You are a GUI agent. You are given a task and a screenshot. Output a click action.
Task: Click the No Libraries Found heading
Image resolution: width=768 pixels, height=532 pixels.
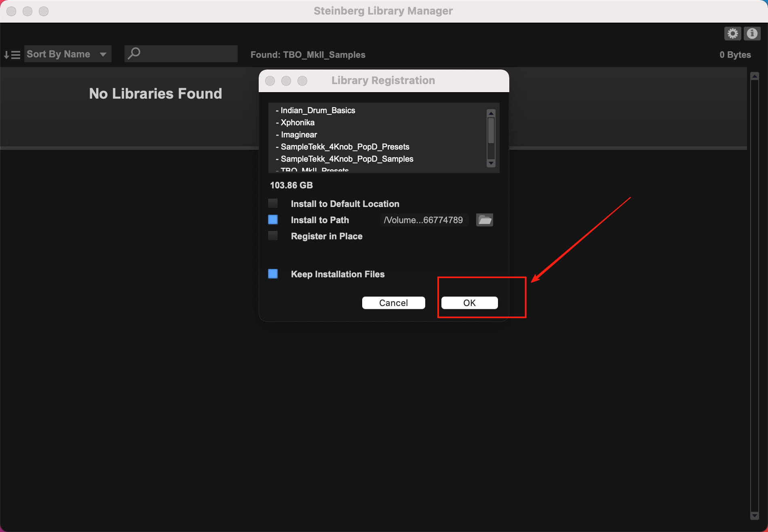tap(156, 93)
